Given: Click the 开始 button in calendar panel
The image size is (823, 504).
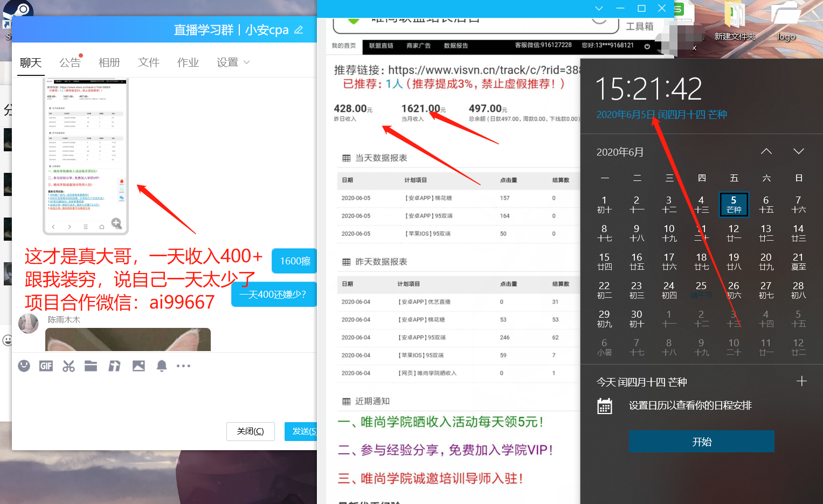Looking at the screenshot, I should 702,442.
